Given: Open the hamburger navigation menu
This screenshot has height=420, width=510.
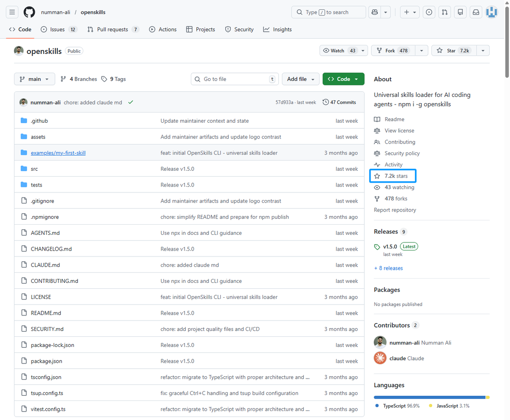Looking at the screenshot, I should click(12, 12).
